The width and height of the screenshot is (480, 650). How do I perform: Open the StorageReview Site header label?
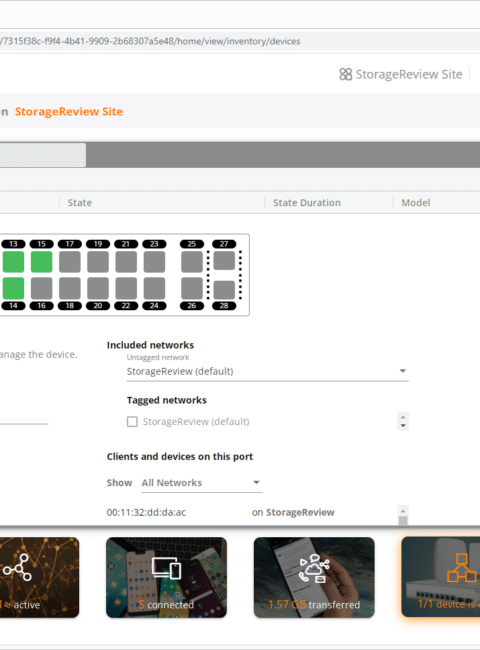(x=409, y=74)
